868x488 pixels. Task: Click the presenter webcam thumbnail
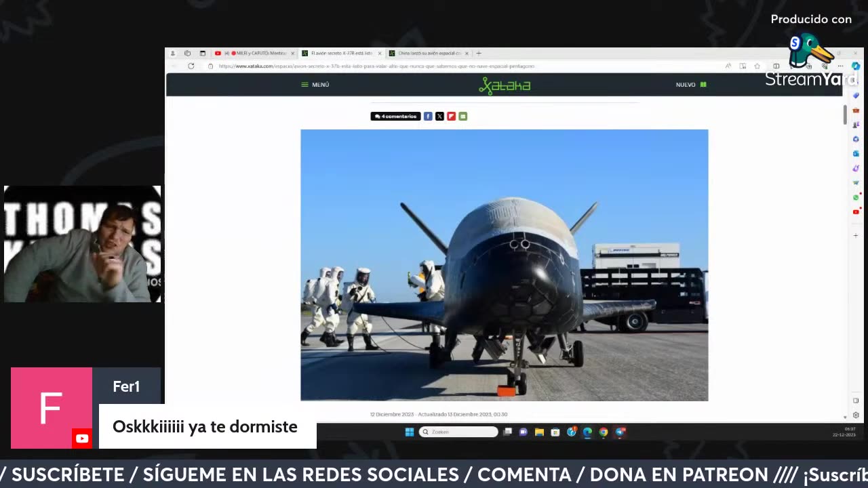[82, 243]
